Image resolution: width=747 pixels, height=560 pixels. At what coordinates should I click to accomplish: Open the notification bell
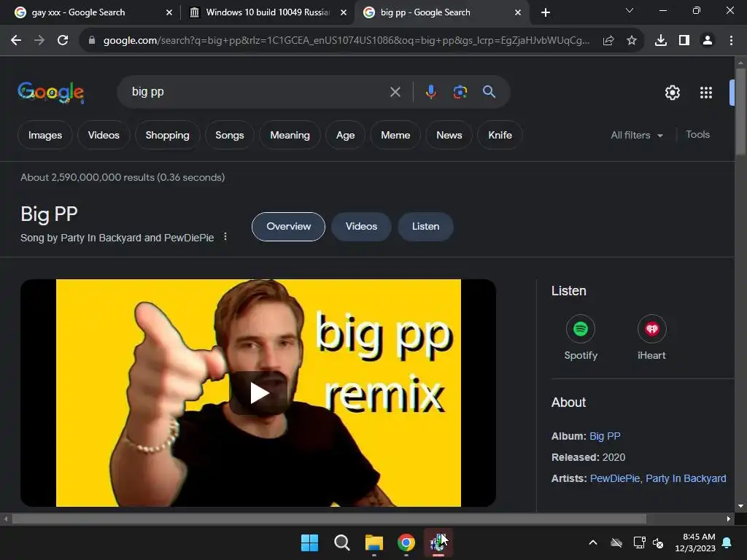tap(727, 542)
